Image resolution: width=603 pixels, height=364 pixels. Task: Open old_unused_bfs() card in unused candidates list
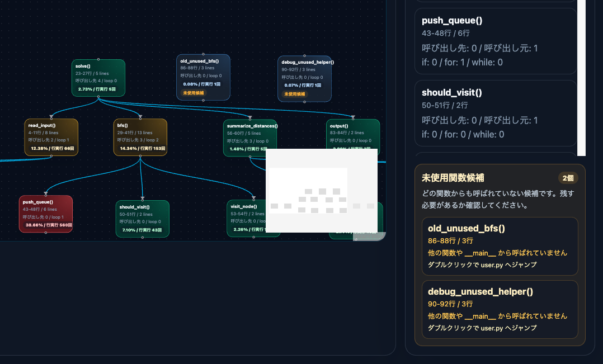coord(500,247)
